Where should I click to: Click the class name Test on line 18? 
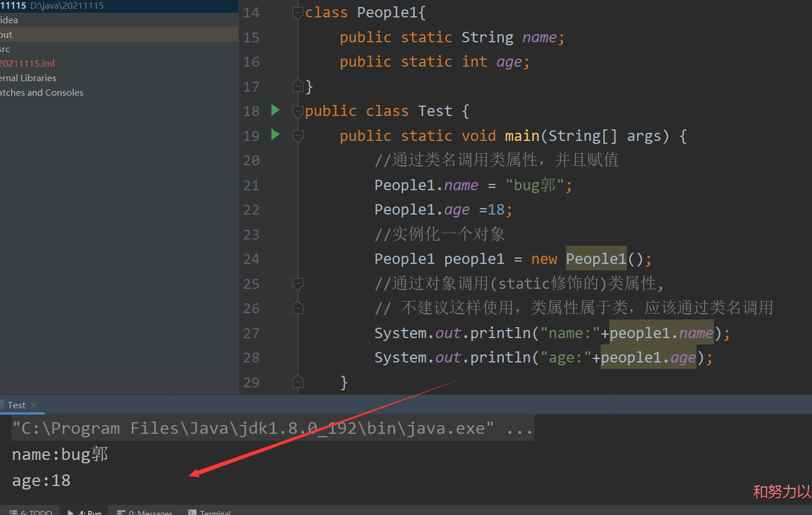click(x=435, y=111)
